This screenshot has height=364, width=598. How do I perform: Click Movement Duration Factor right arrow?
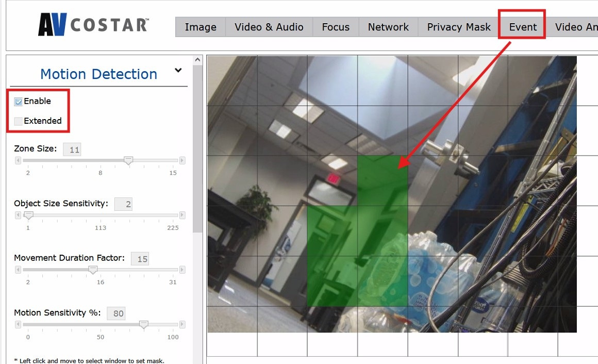(182, 270)
